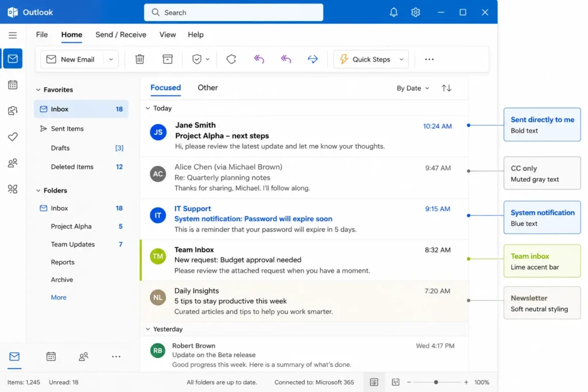Open more options in bottom navigation bar
Screen dimensions: 588x392
coord(116,356)
